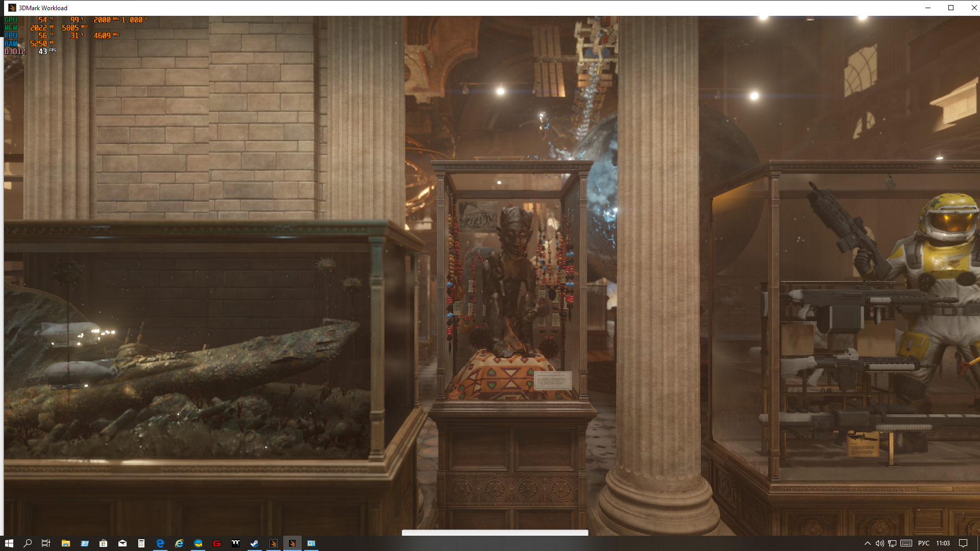This screenshot has height=551, width=980.
Task: Open Task View in taskbar
Action: point(46,543)
